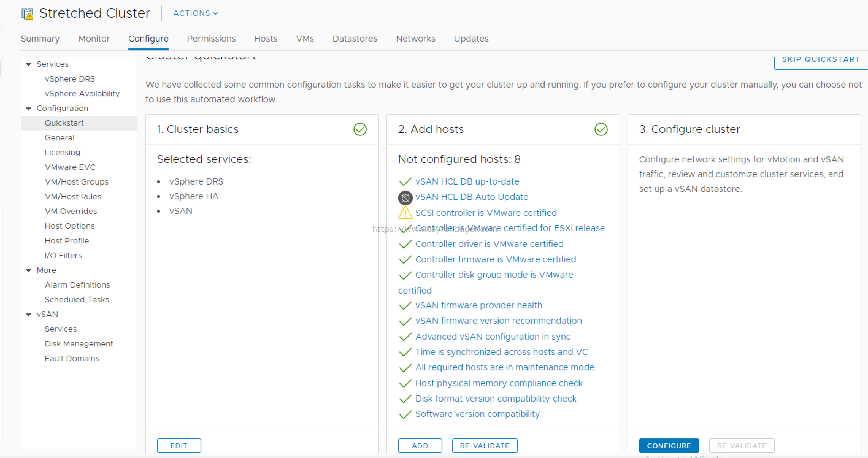
Task: Switch to the Summary tab
Action: (40, 39)
